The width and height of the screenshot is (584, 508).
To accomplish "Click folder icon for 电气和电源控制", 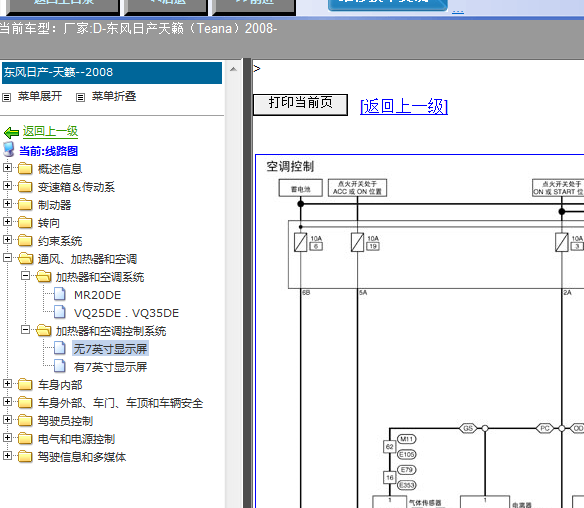I will pyautogui.click(x=25, y=438).
